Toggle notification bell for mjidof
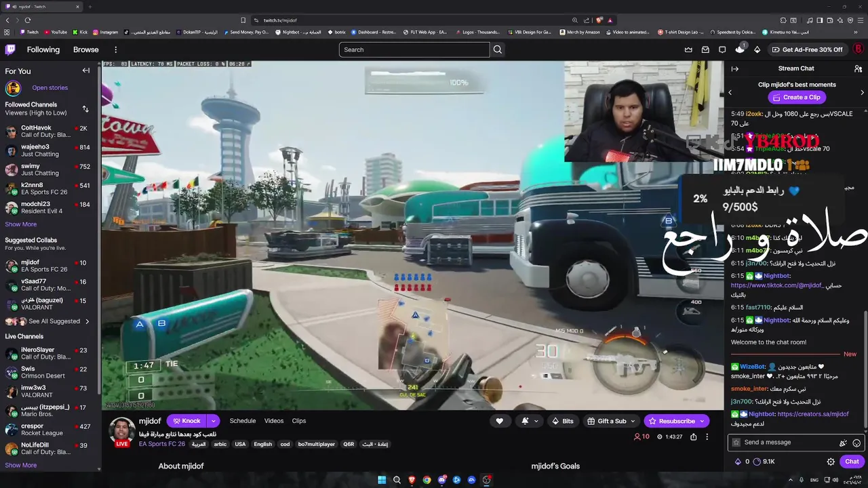This screenshot has width=868, height=488. click(525, 421)
